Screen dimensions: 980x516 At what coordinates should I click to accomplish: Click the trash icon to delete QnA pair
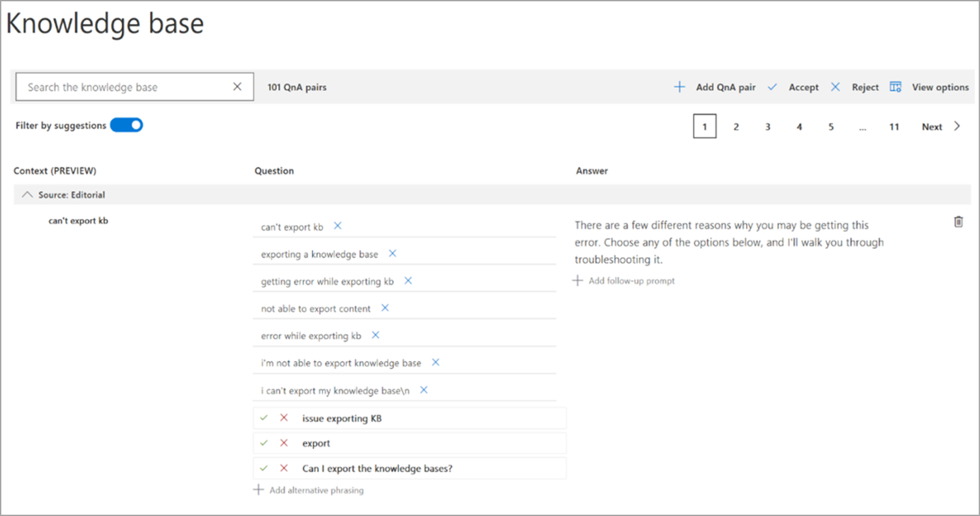[x=958, y=222]
